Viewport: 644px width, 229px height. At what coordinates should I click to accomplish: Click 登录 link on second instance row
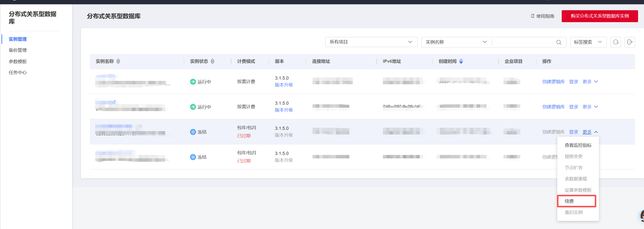573,107
